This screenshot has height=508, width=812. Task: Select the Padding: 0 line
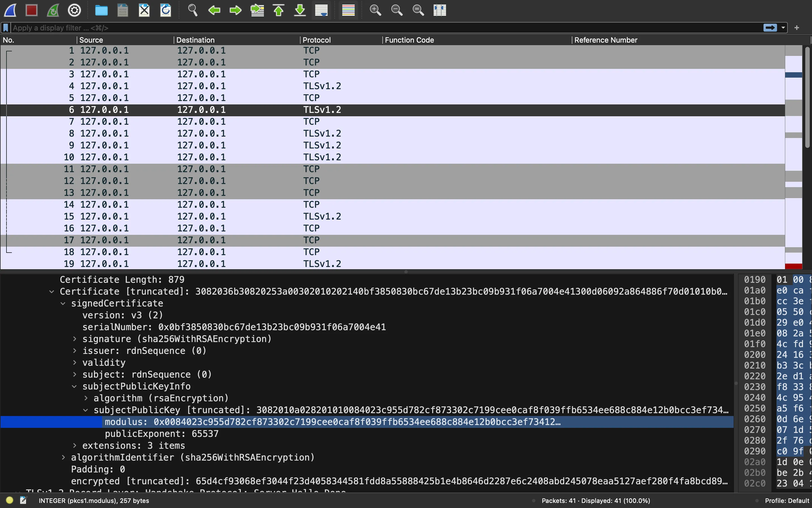(x=367, y=469)
